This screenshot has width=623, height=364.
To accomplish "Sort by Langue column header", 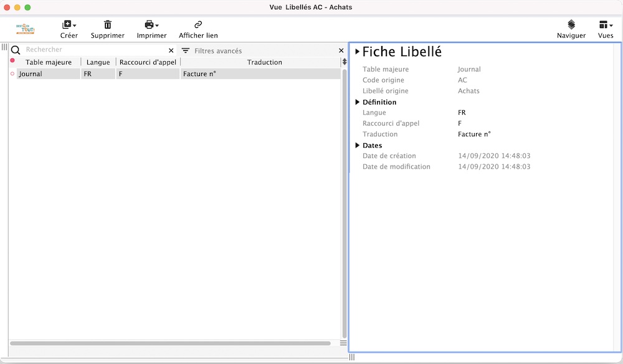I will [98, 62].
